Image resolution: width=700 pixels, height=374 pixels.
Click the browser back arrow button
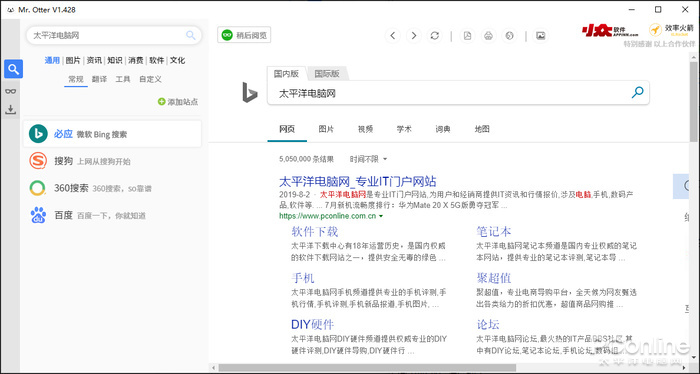392,36
